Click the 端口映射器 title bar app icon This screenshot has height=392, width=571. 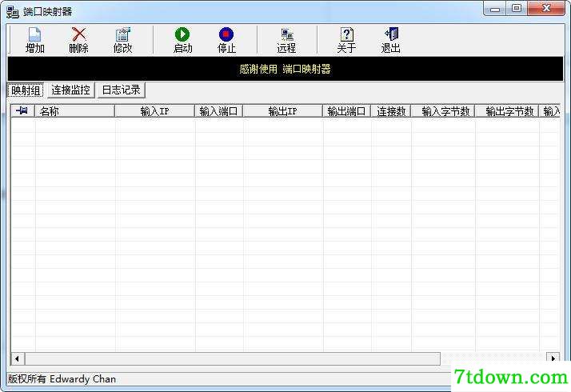(x=12, y=12)
